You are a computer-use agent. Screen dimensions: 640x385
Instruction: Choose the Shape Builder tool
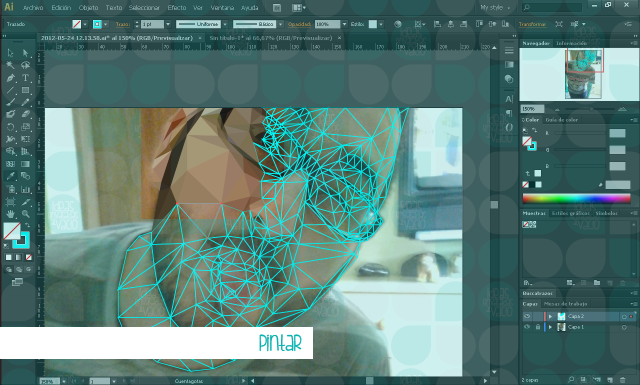tap(10, 151)
